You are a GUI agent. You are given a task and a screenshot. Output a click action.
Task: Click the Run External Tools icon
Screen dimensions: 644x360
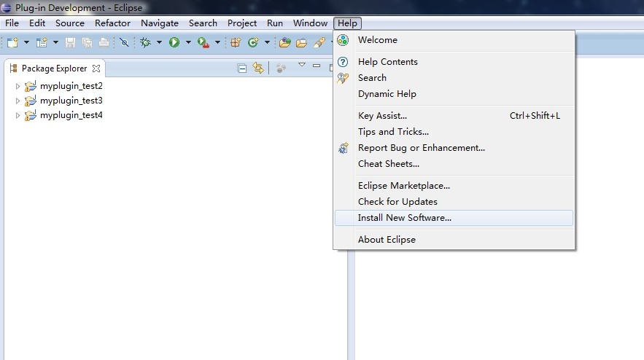203,42
